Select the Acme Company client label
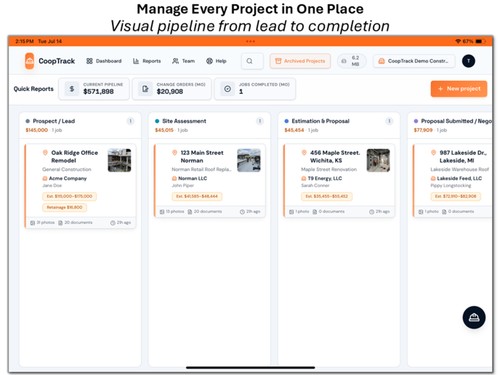The height and width of the screenshot is (375, 500). pos(65,178)
